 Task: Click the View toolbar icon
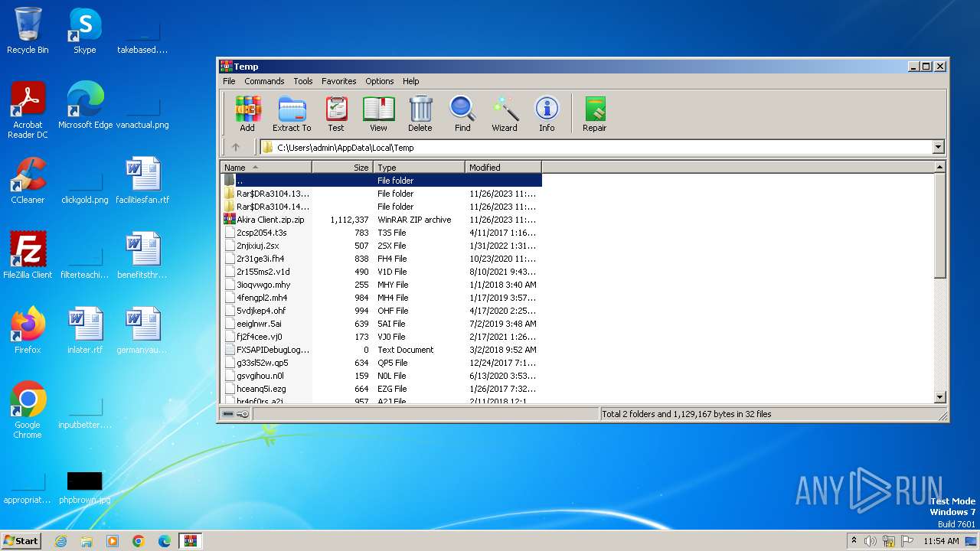click(x=378, y=114)
